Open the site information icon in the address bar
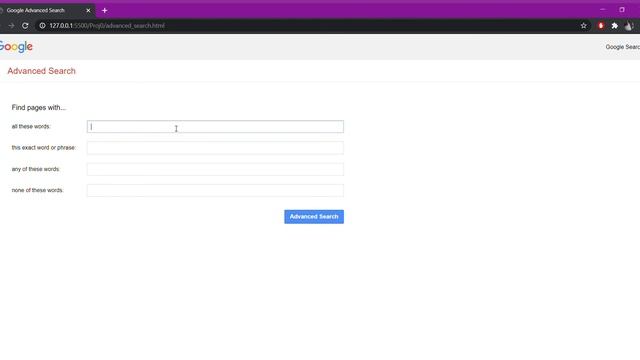The width and height of the screenshot is (640, 360). coord(42,26)
